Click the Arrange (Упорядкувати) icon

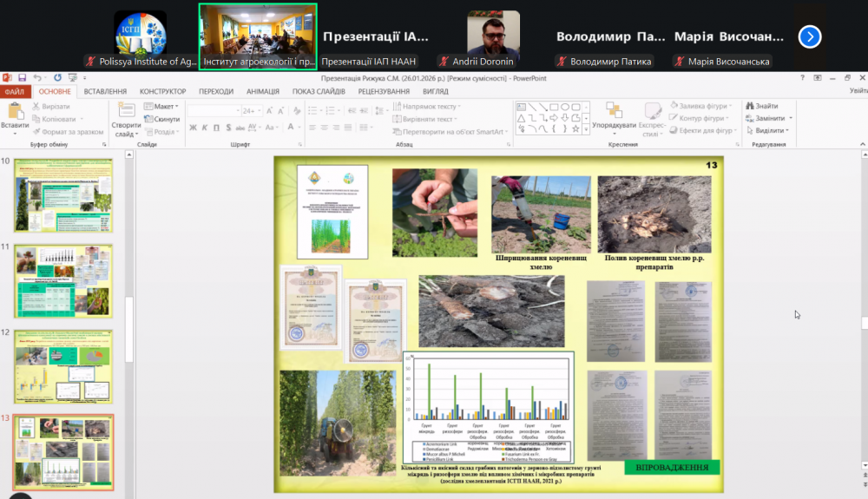[614, 111]
